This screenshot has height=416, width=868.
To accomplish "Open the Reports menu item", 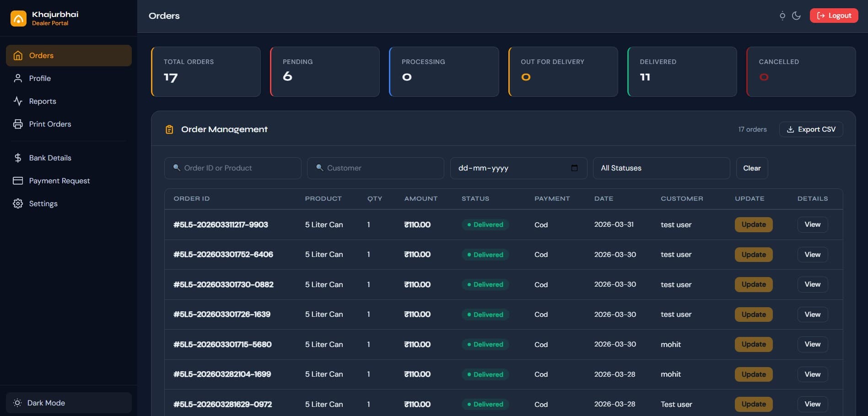I will pyautogui.click(x=69, y=101).
